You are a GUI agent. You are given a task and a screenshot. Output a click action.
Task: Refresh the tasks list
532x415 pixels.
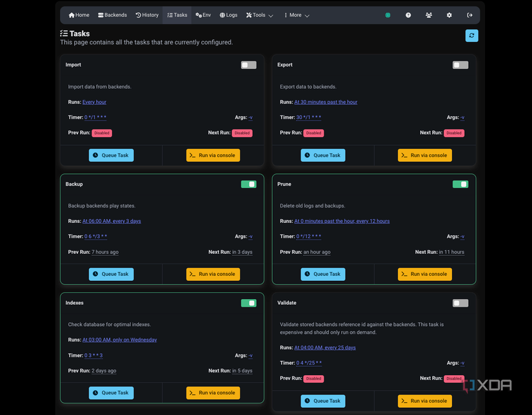pyautogui.click(x=471, y=35)
